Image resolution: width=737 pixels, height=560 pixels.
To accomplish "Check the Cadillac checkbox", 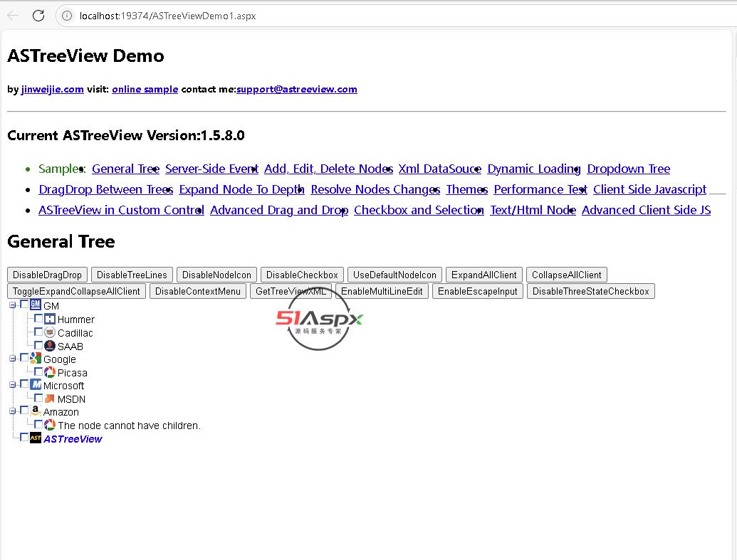I will (38, 332).
